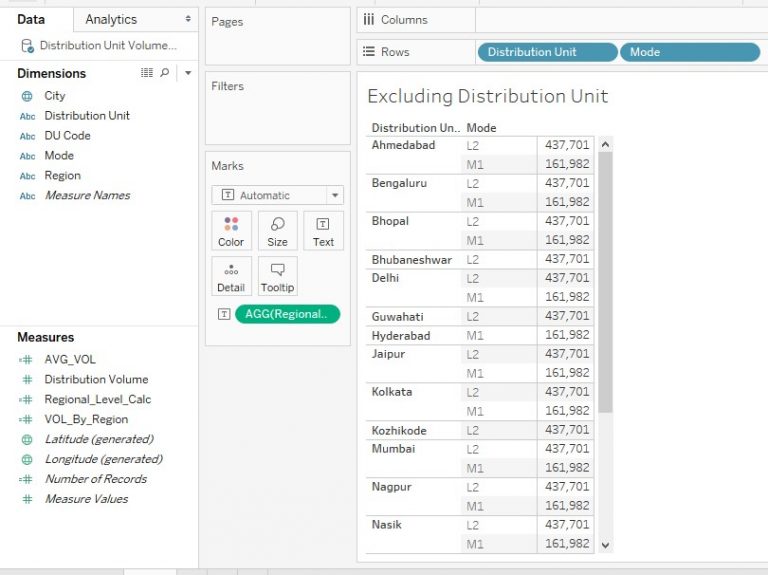Select the Measure Names field
This screenshot has width=768, height=575.
coord(87,195)
